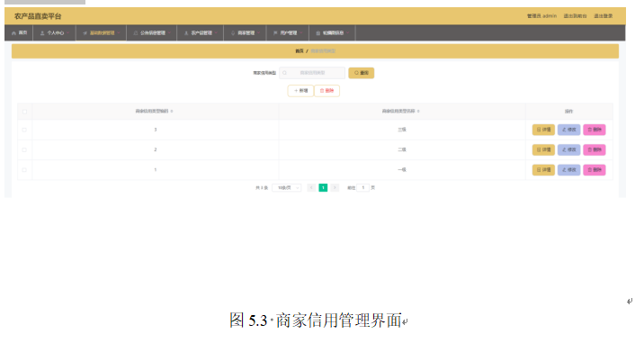The height and width of the screenshot is (343, 644).
Task: Check the checkbox for row numbered 1
Action: 24,170
